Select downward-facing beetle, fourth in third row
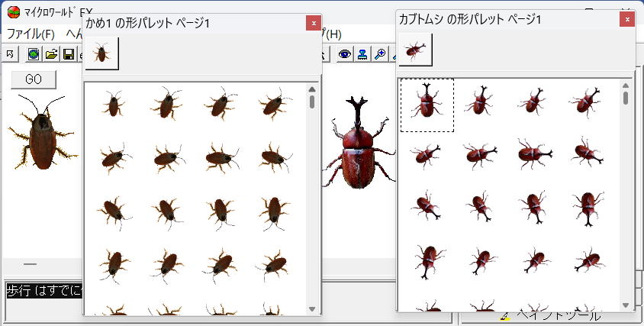The height and width of the screenshot is (326, 644). pyautogui.click(x=588, y=208)
